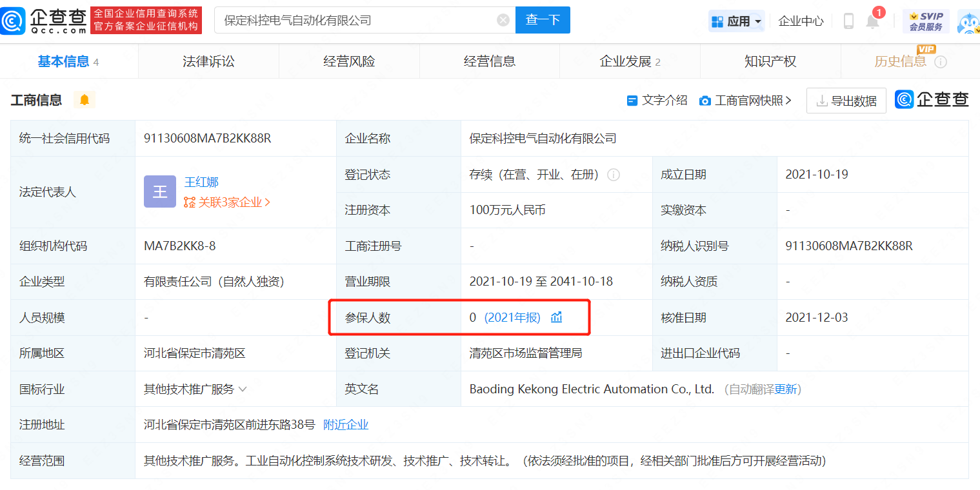Click the 有限责任公司（自然人独资） text
This screenshot has height=490, width=980.
coord(214,282)
